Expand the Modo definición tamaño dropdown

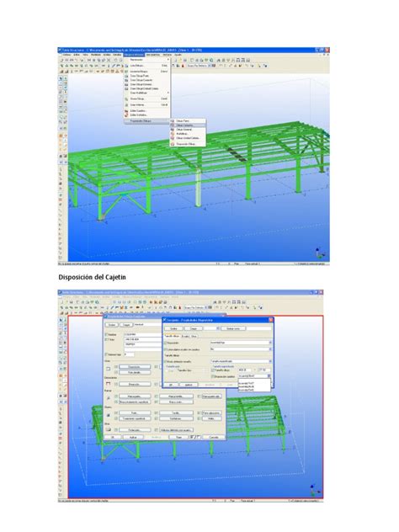coord(270,361)
